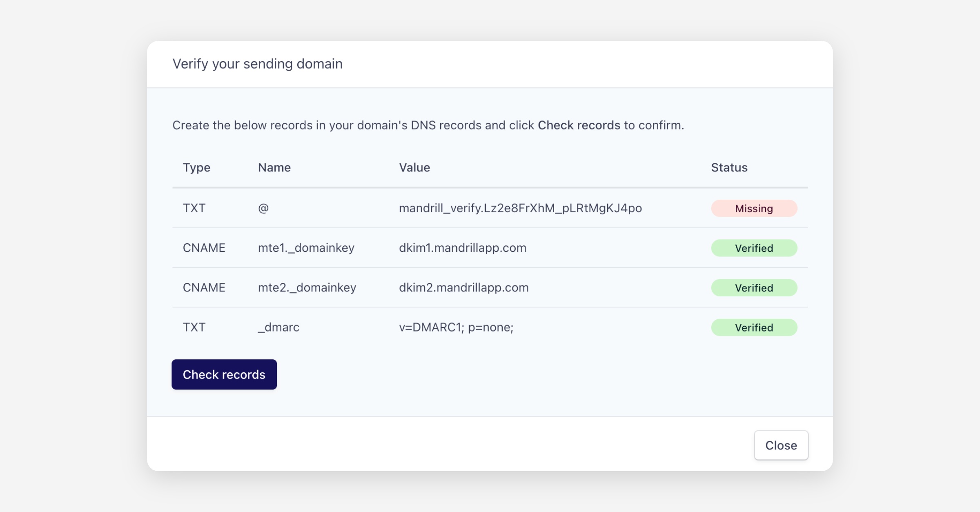Click the mte2._domainkey name cell

307,287
